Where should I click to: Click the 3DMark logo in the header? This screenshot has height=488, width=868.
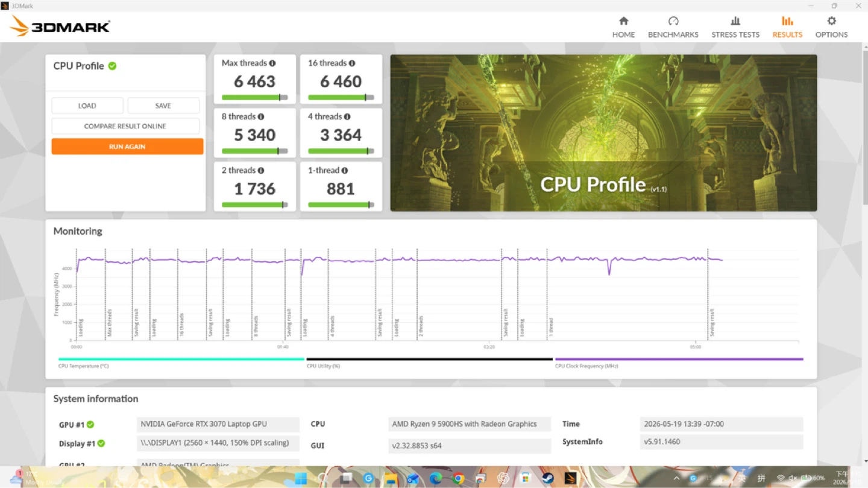click(60, 26)
